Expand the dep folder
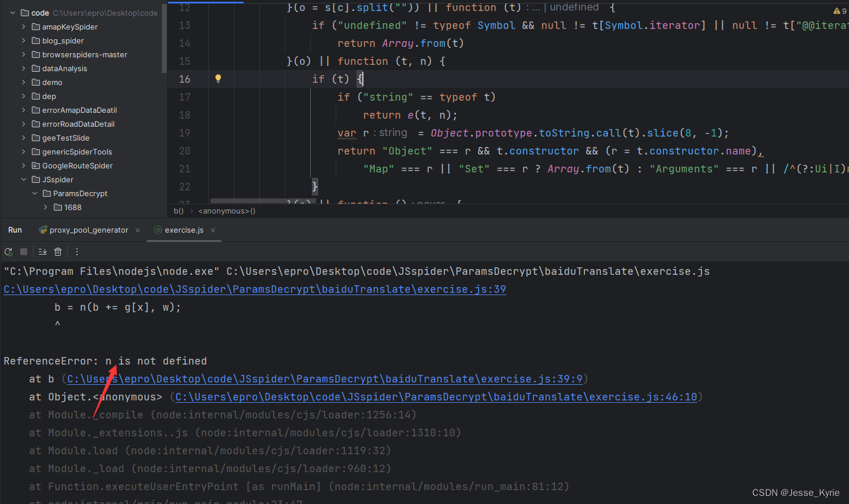 pyautogui.click(x=24, y=96)
